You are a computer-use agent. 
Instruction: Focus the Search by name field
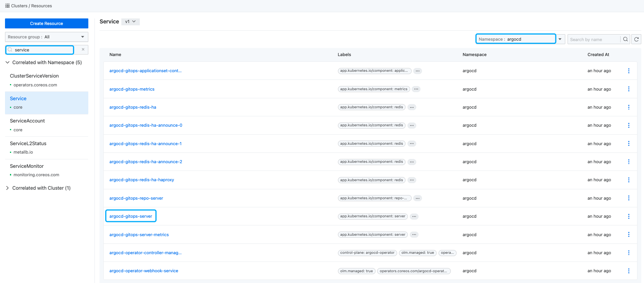coord(593,40)
